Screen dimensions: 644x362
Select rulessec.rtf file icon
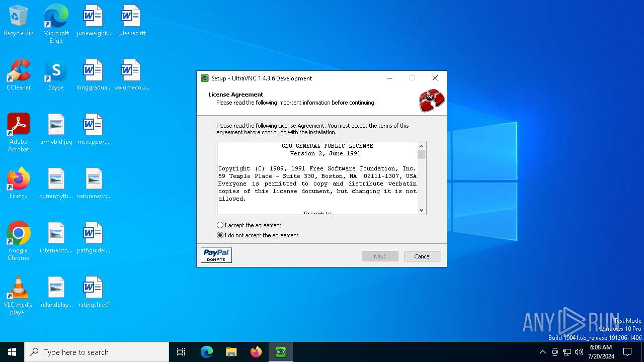pyautogui.click(x=131, y=21)
